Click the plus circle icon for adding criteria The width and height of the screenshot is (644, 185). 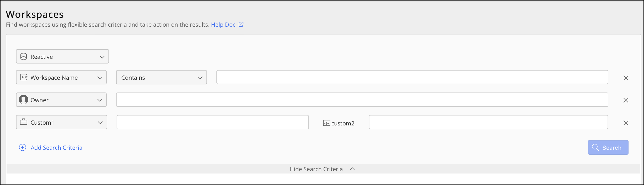tap(23, 148)
